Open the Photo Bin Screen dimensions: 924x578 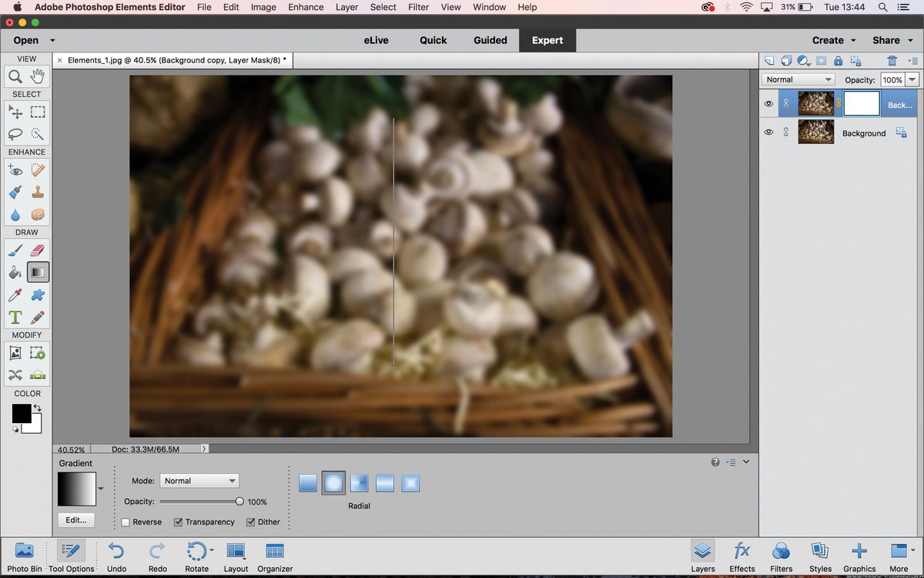tap(25, 557)
